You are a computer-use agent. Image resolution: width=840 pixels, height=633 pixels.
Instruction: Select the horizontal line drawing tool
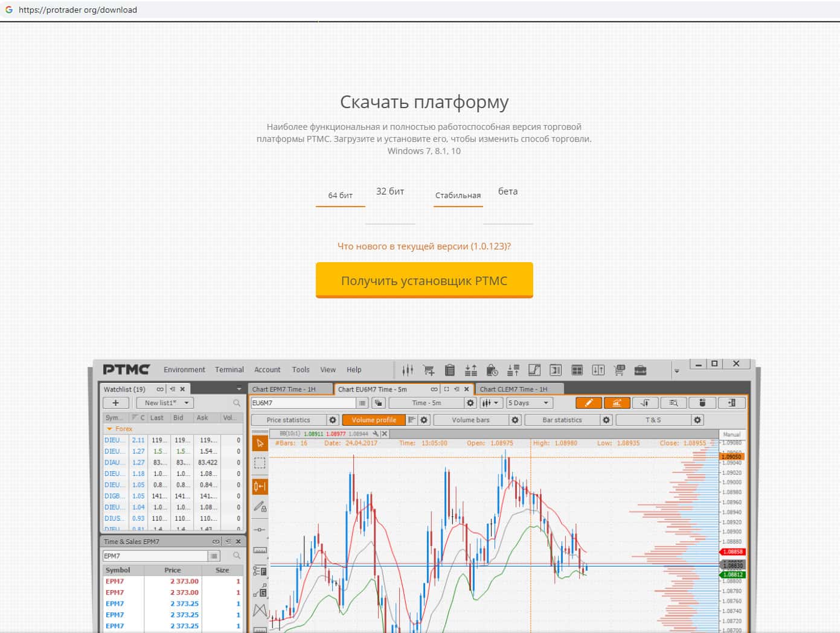pyautogui.click(x=260, y=530)
